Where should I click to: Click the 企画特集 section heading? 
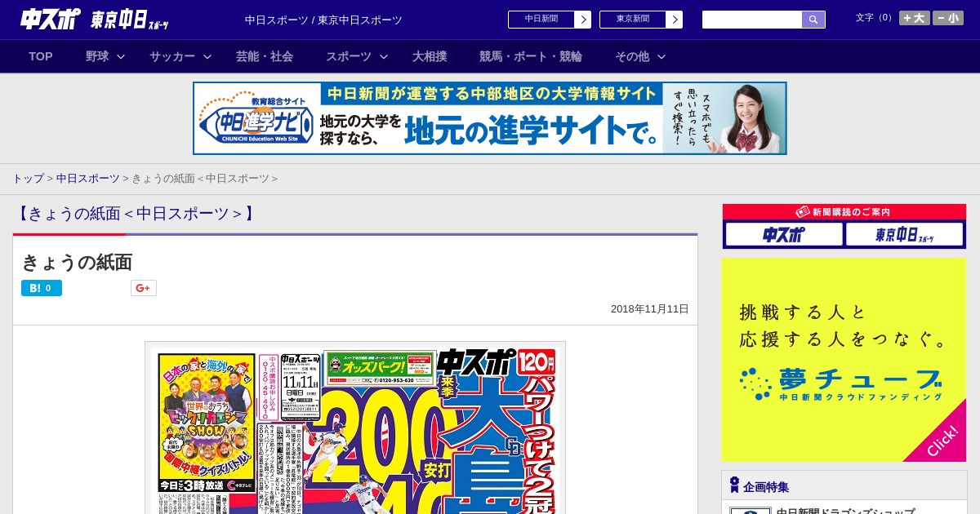coord(766,487)
